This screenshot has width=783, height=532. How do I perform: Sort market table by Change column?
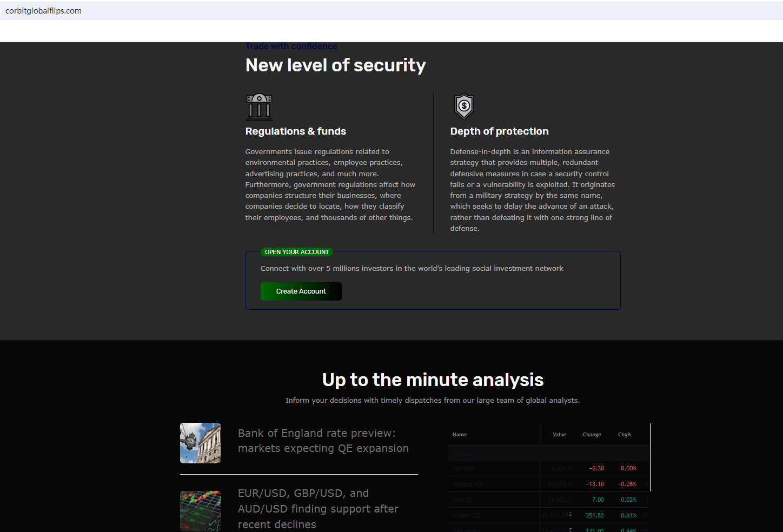[592, 435]
